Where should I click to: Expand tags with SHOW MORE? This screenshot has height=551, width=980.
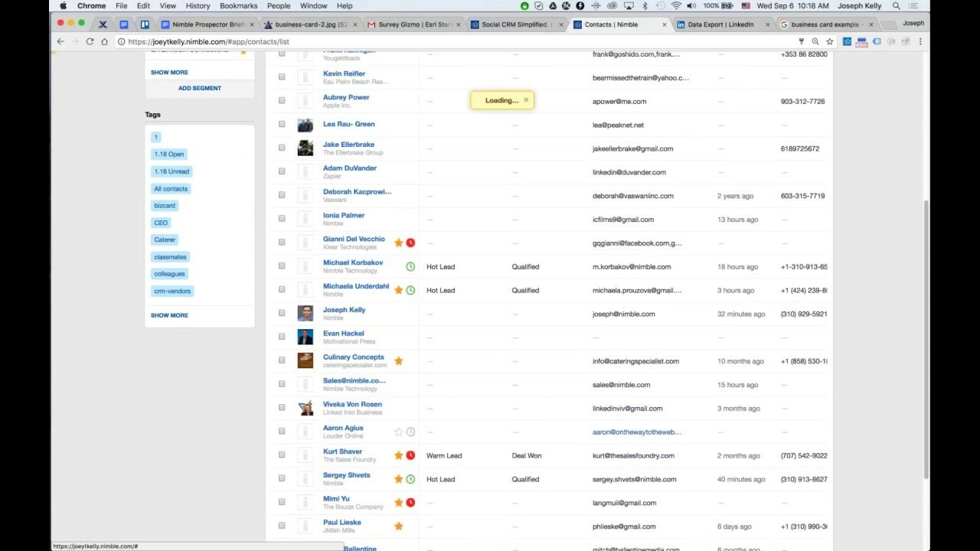click(x=168, y=315)
